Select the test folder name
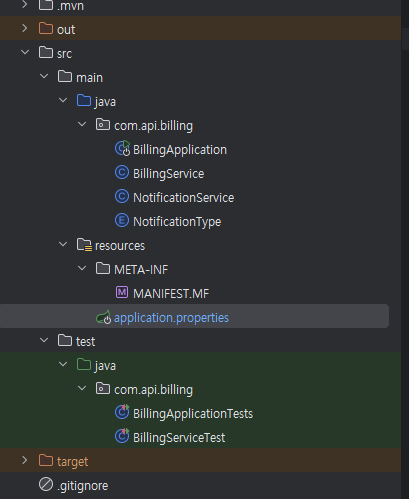 [x=85, y=342]
